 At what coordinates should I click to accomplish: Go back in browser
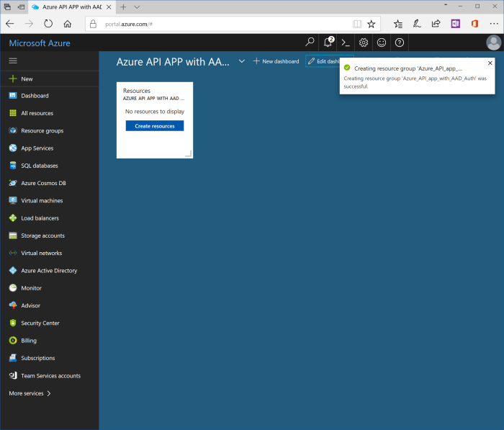(10, 24)
